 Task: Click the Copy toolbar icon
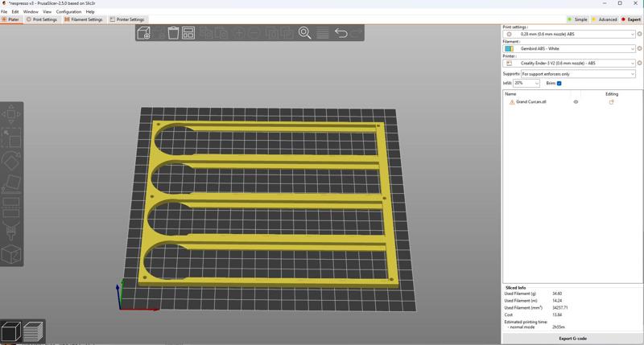(207, 33)
